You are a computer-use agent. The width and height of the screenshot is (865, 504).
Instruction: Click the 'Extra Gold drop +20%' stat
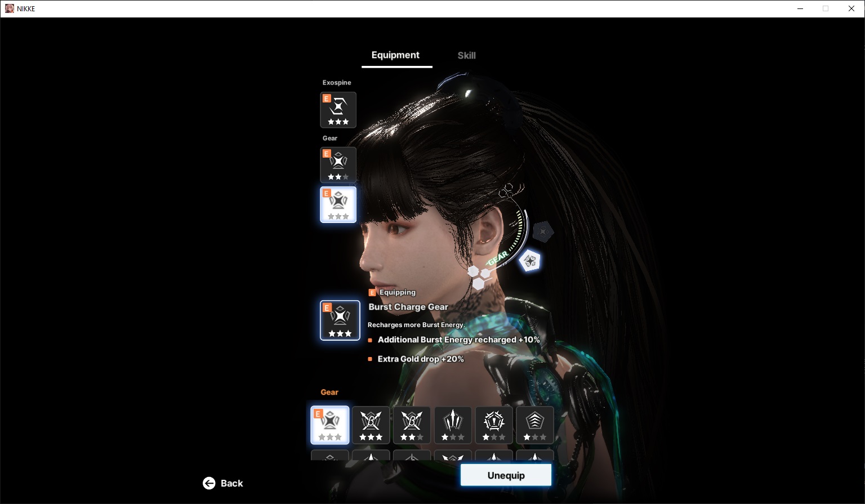(421, 359)
